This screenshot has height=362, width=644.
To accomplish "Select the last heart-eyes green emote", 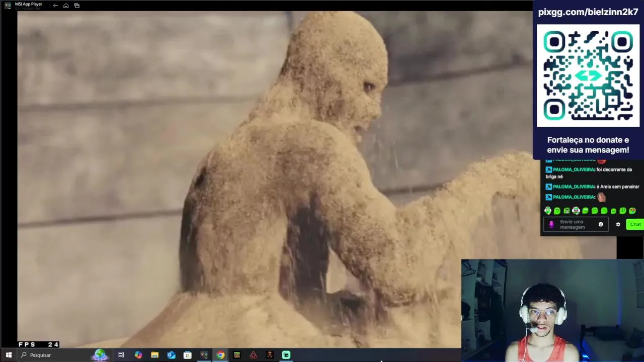I will coord(632,211).
